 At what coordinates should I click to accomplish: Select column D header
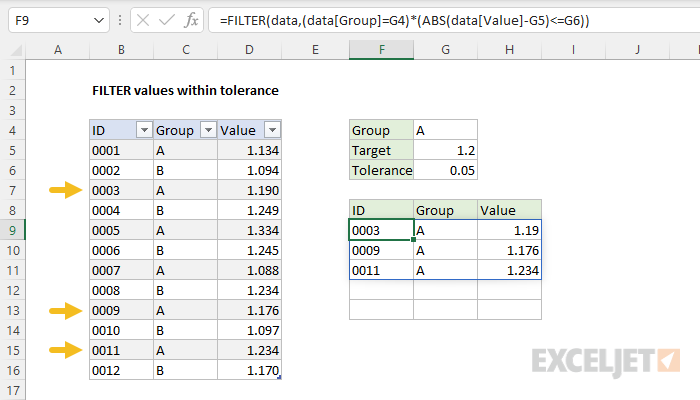tap(249, 50)
